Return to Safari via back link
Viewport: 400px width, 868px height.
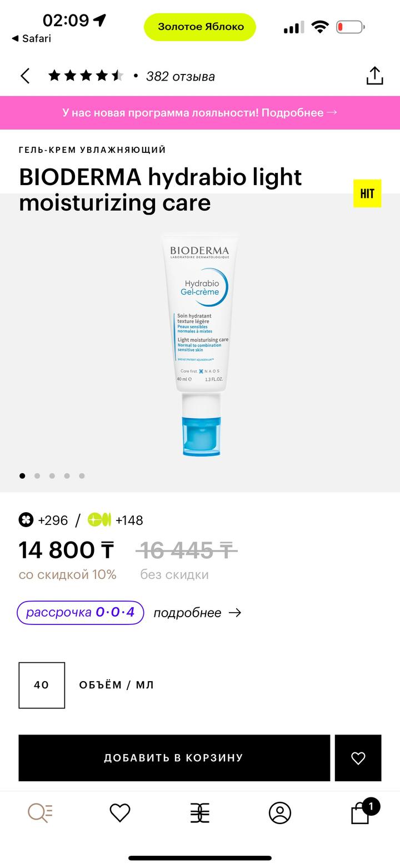(31, 38)
